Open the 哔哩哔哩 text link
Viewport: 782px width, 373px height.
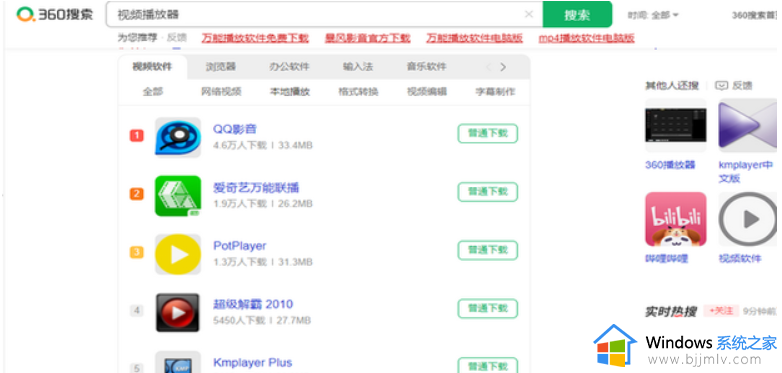coord(667,258)
